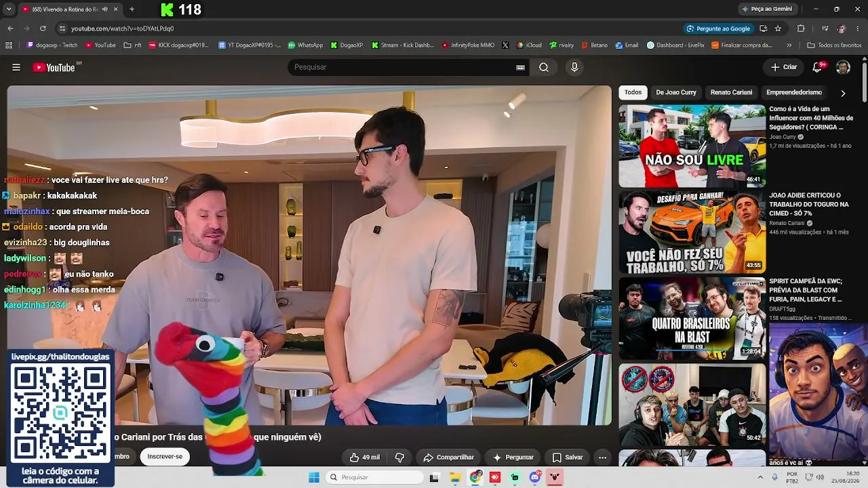Like the video with thumbs-up button
This screenshot has height=488, width=868.
click(x=365, y=457)
